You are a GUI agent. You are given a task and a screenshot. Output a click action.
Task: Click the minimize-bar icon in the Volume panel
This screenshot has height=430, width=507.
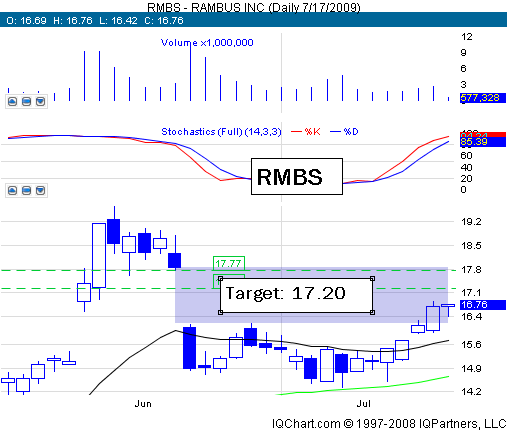coord(26,101)
